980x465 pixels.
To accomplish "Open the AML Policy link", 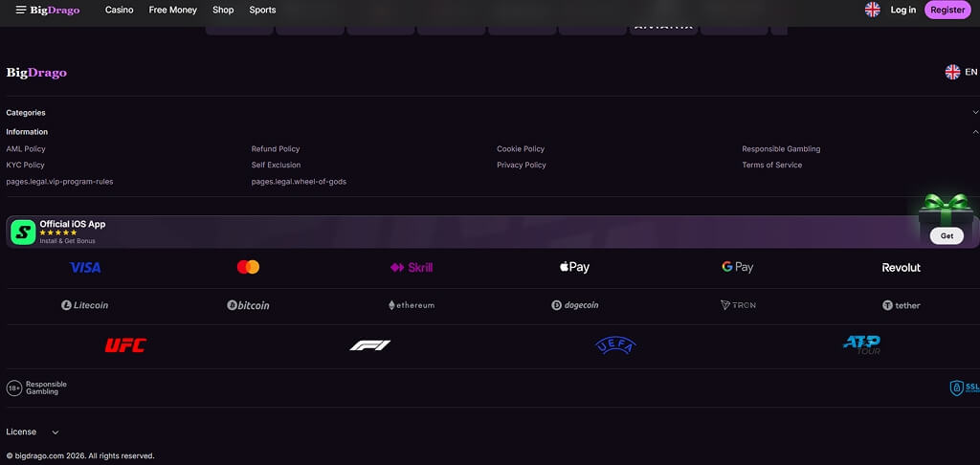I will [x=26, y=148].
